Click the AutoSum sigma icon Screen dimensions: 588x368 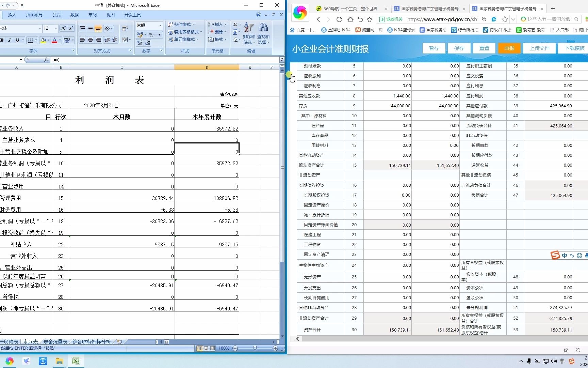tap(235, 25)
